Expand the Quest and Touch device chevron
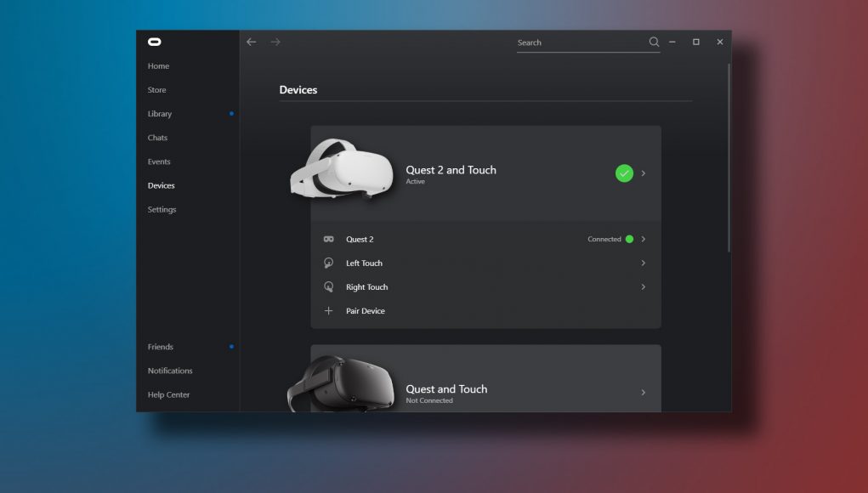This screenshot has height=493, width=868. [644, 393]
